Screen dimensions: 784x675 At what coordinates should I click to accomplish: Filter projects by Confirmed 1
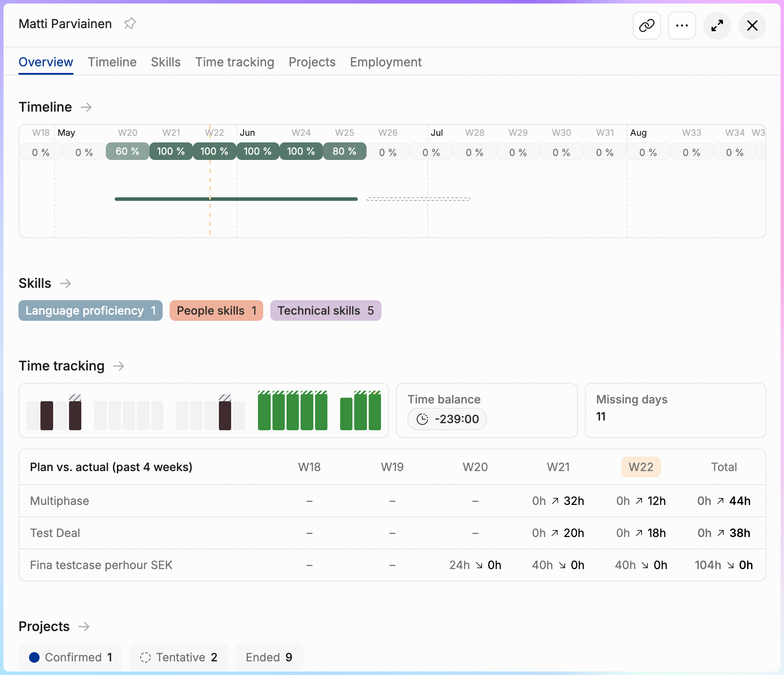tap(70, 657)
